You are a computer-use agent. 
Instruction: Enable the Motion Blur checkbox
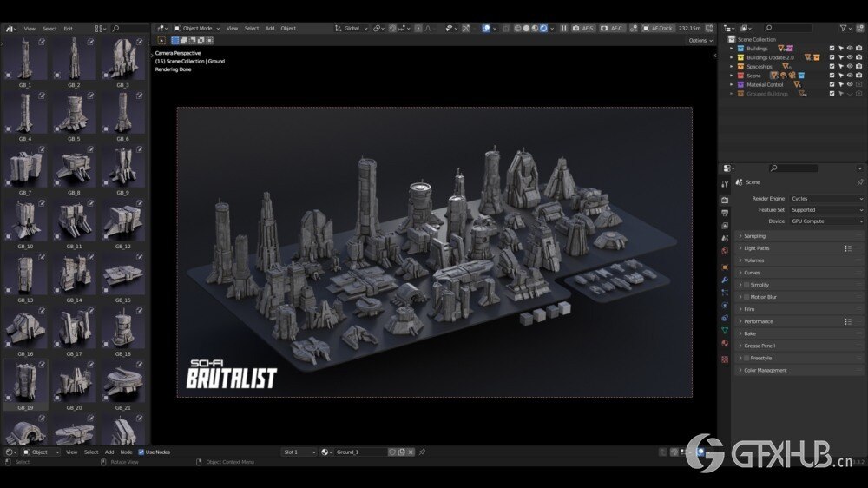(746, 297)
